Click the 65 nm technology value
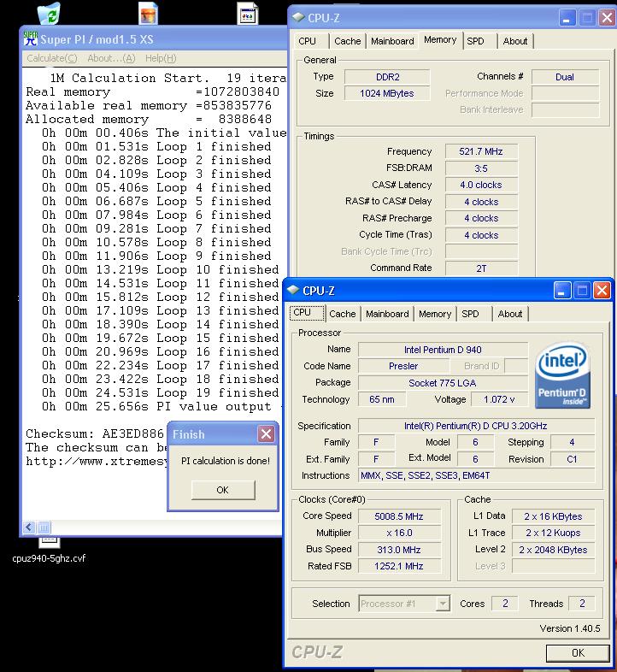The image size is (617, 672). click(x=382, y=399)
